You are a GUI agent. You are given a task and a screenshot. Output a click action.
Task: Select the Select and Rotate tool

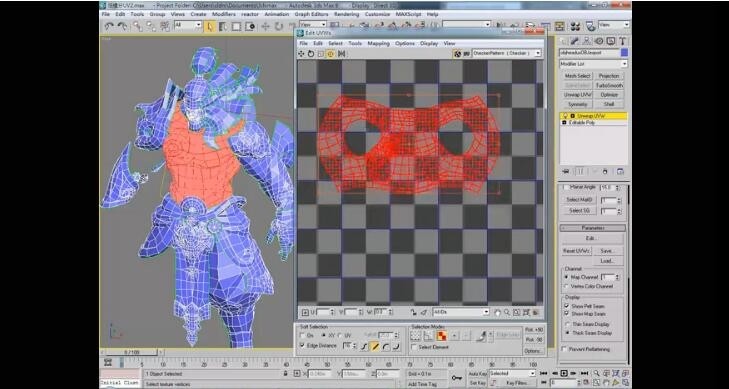coord(278,26)
